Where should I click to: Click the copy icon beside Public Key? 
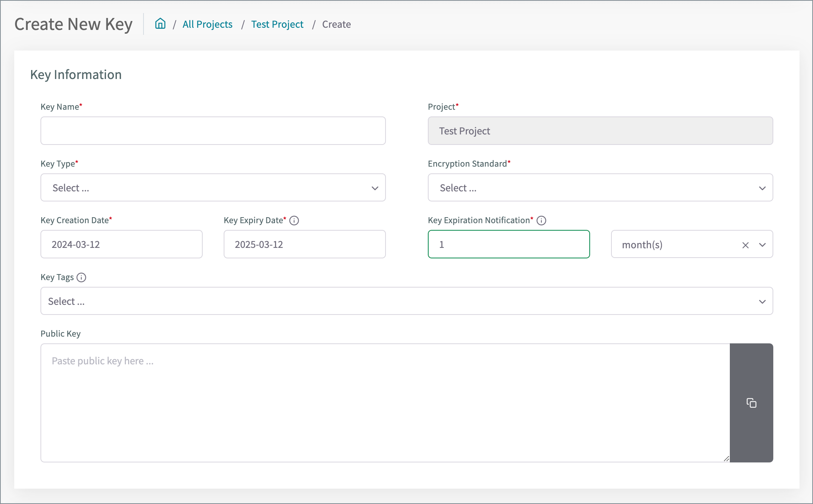click(x=751, y=403)
